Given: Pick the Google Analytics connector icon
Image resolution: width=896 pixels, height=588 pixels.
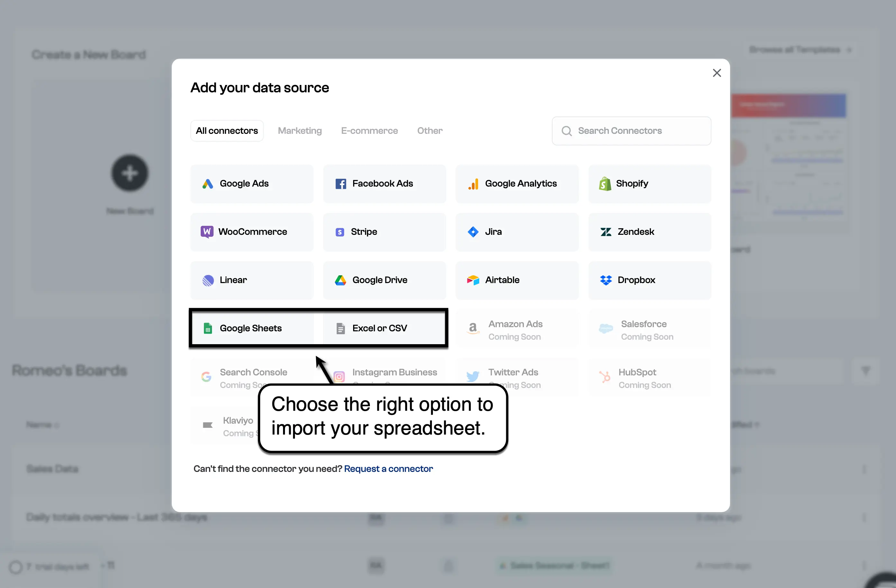Looking at the screenshot, I should point(473,184).
